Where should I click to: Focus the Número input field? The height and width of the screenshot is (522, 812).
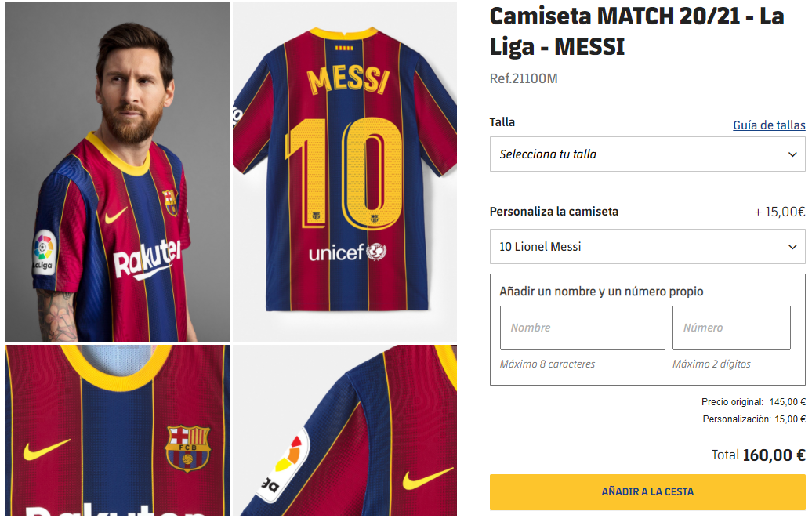(x=731, y=328)
